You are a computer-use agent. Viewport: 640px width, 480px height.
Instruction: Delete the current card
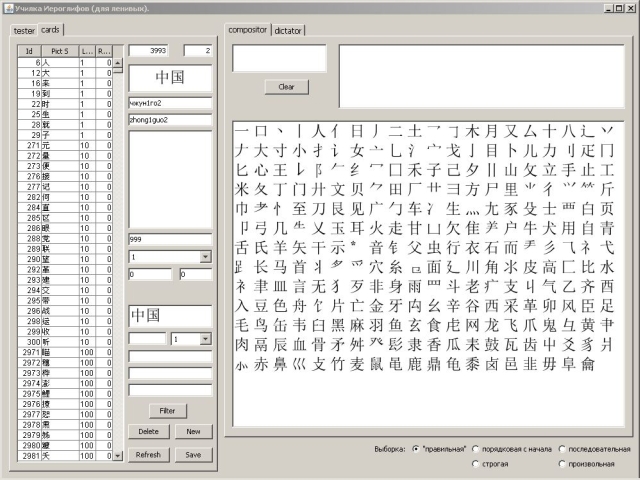click(x=149, y=431)
